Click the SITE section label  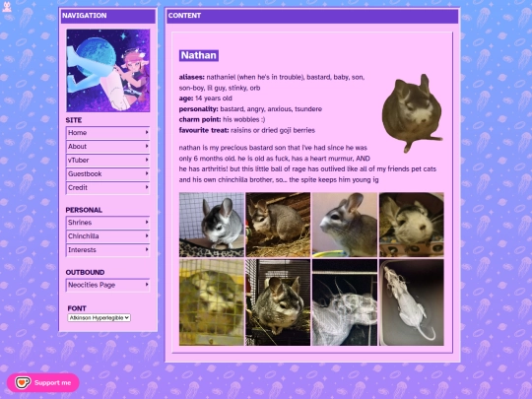[74, 120]
